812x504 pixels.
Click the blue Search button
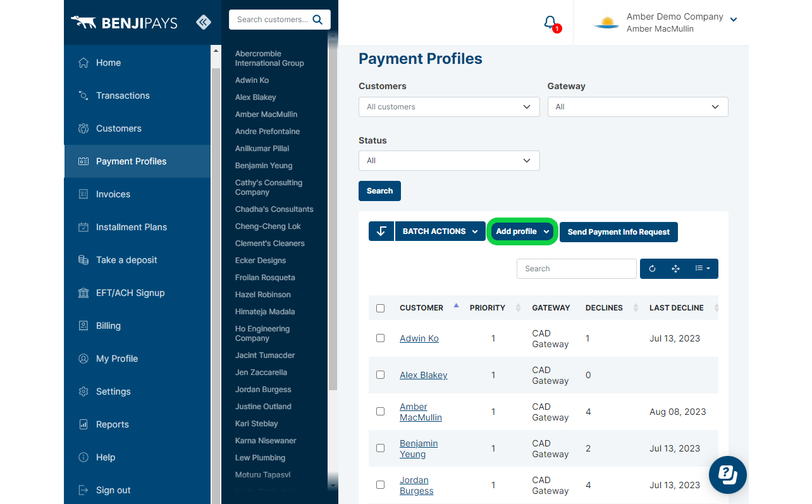pyautogui.click(x=379, y=191)
